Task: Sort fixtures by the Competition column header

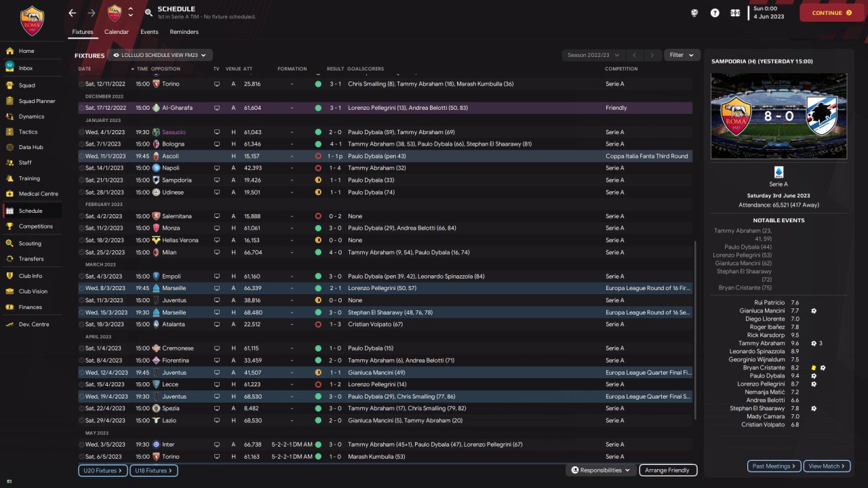Action: tap(621, 69)
